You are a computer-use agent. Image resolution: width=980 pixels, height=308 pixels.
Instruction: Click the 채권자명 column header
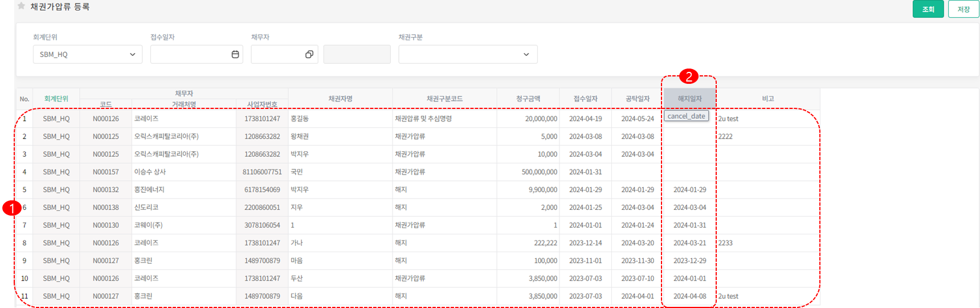[x=340, y=99]
